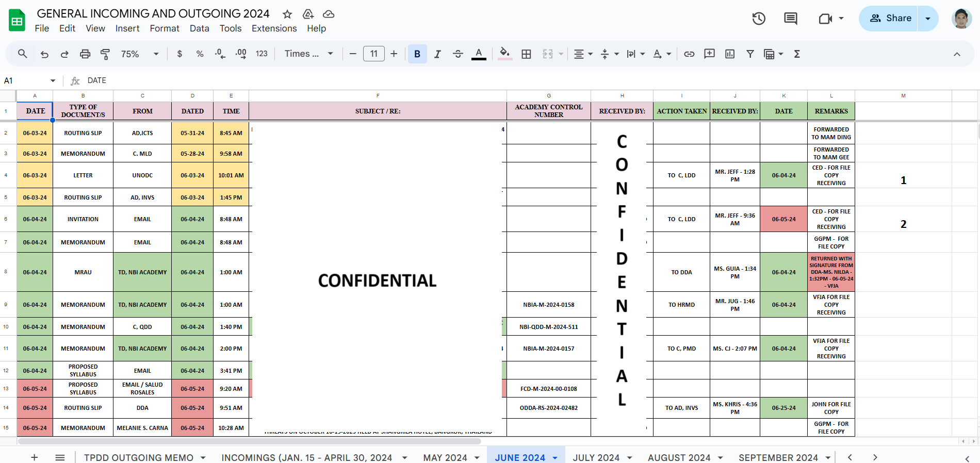The image size is (980, 463).
Task: Add a new sheet with plus icon
Action: click(35, 457)
